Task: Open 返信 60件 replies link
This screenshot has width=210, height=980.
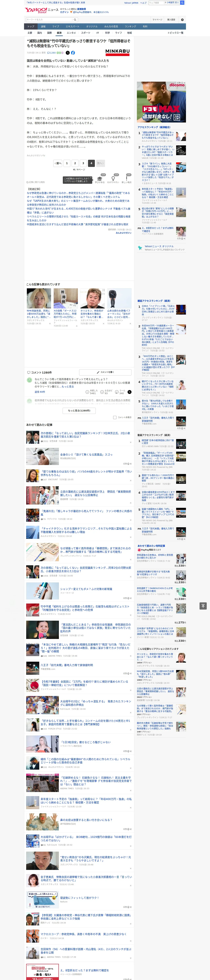Action: point(40,392)
